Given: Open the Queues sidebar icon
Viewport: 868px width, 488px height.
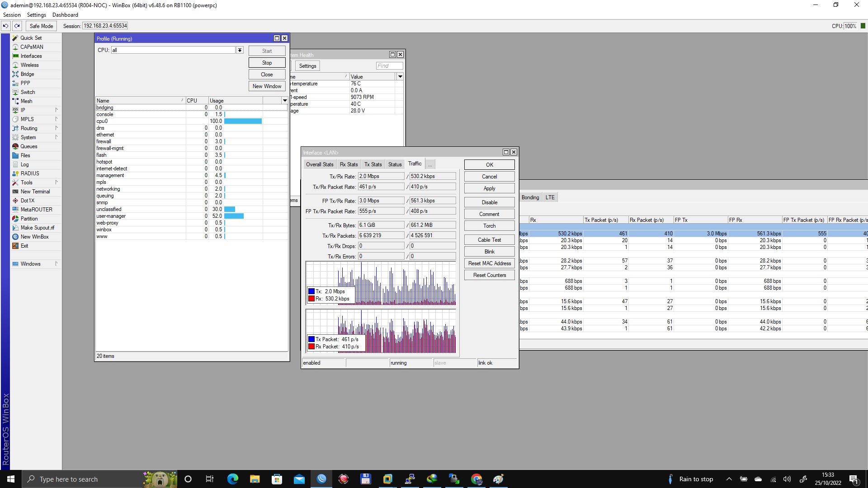Looking at the screenshot, I should (15, 146).
